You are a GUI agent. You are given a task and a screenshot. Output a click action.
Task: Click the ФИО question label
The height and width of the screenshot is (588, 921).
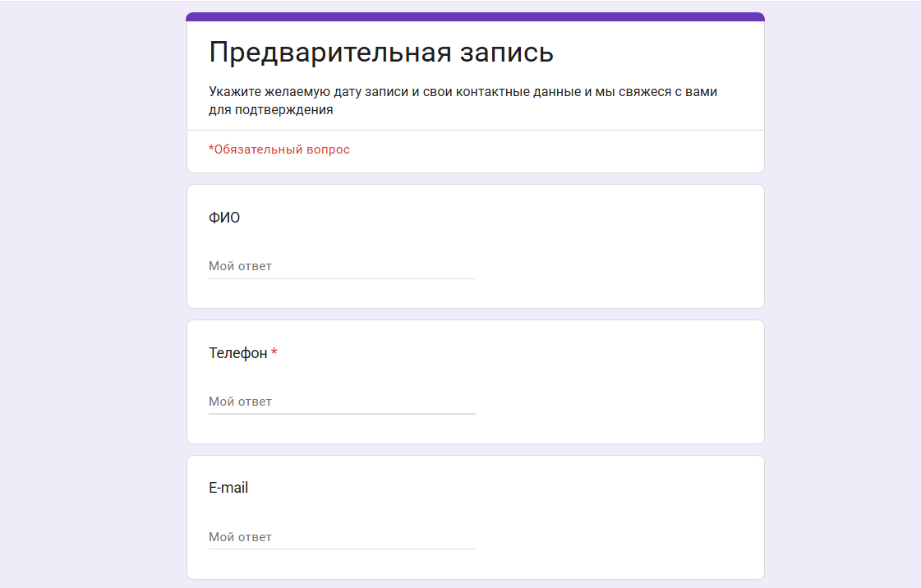click(x=224, y=218)
